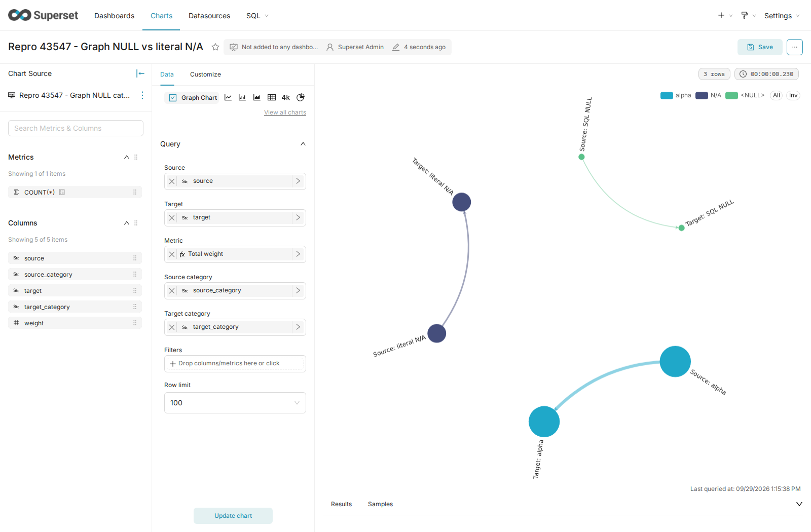Select the COUNT(*) metric item
This screenshot has width=811, height=532.
75,192
